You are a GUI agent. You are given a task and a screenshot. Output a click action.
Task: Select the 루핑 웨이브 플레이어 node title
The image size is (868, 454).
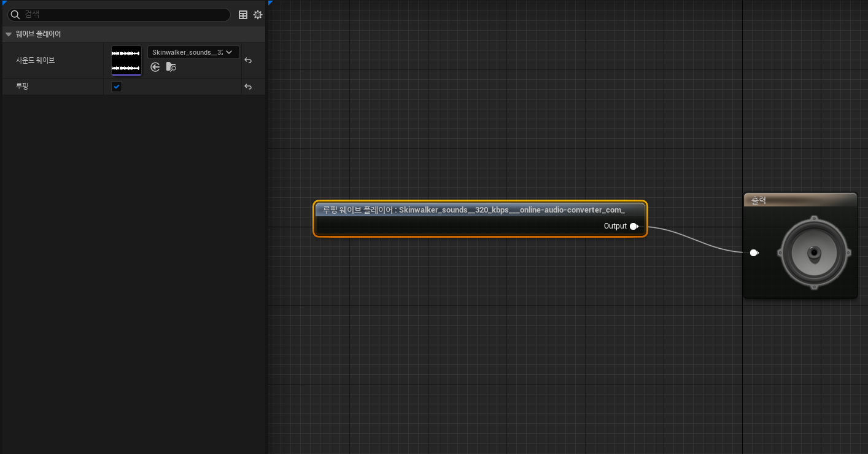[x=474, y=209]
